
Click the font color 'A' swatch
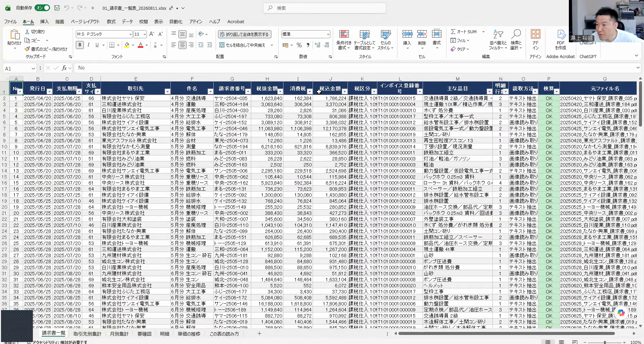(x=141, y=45)
